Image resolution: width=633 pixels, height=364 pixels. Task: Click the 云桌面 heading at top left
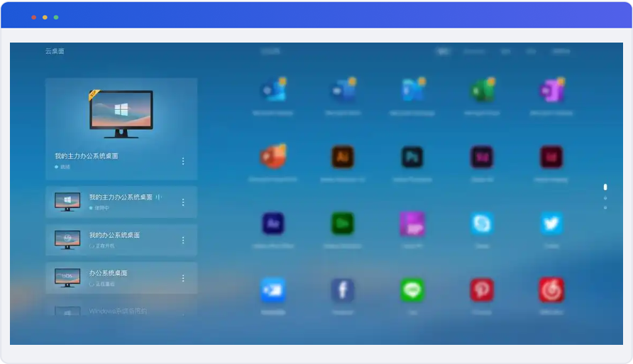55,51
